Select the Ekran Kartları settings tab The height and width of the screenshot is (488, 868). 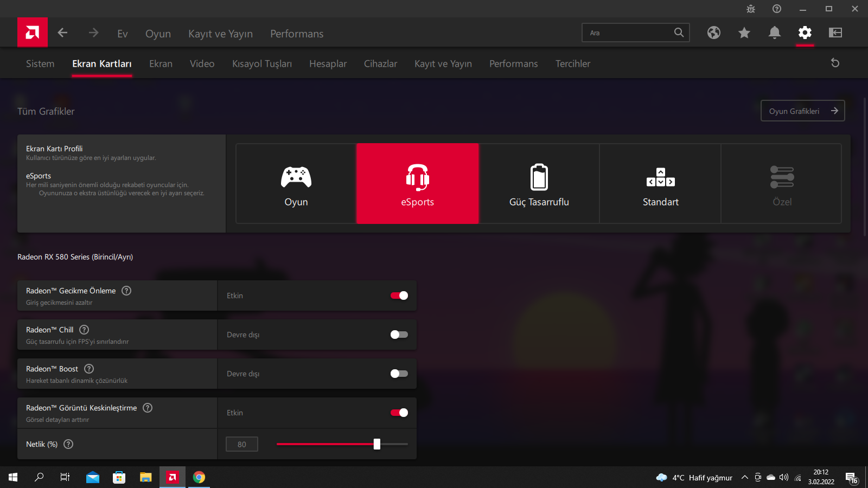[x=102, y=63]
